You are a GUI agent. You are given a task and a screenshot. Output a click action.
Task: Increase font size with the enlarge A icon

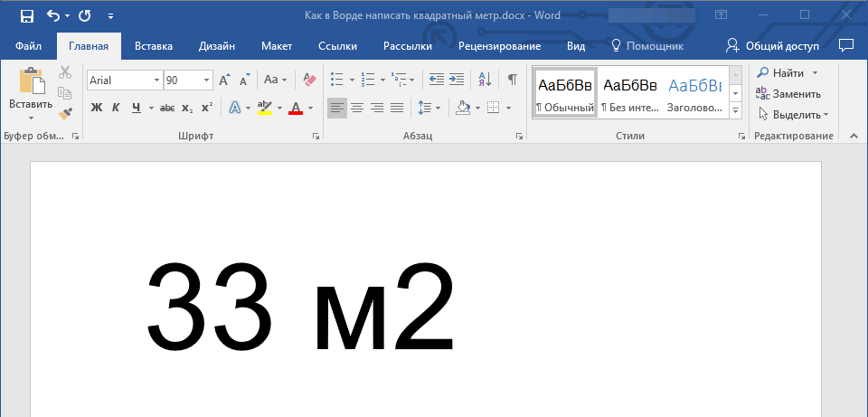[224, 80]
